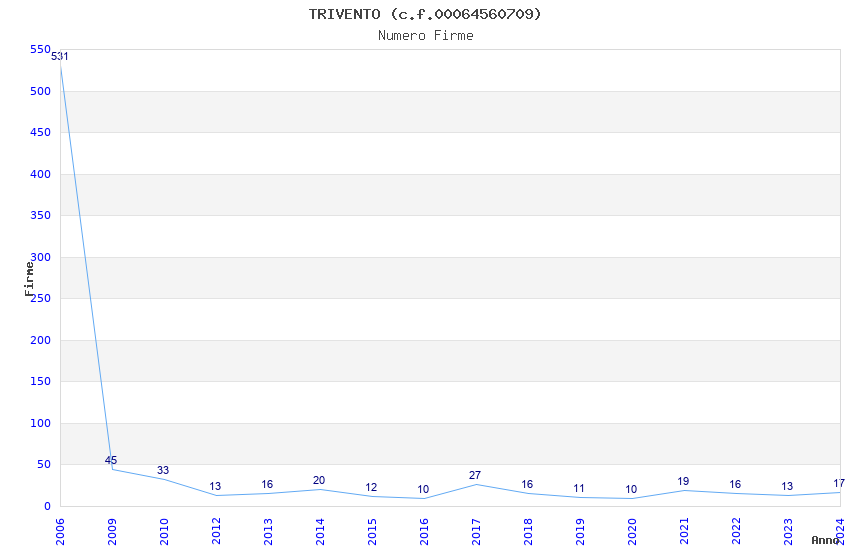The width and height of the screenshot is (850, 550).
Task: Select the 2017 year tick label
Action: click(476, 532)
